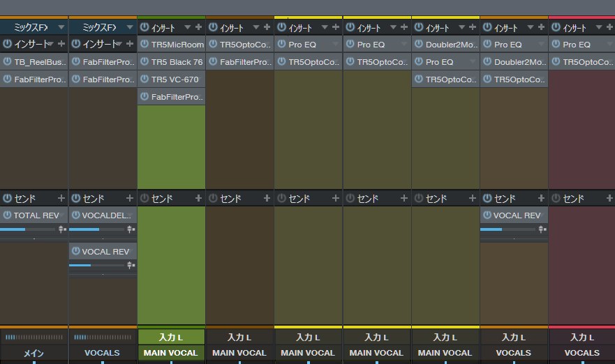The height and width of the screenshot is (364, 615).
Task: Open the TR5 Black 76 plugin editor
Action: [177, 61]
